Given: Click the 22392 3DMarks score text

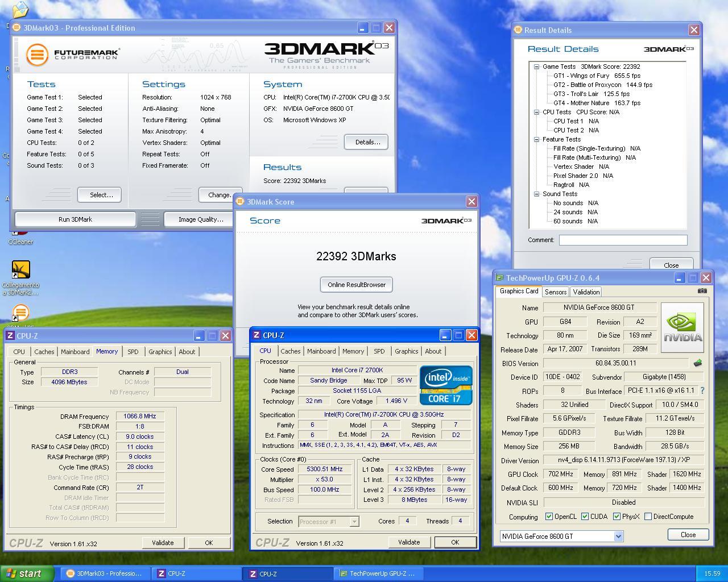Looking at the screenshot, I should pyautogui.click(x=357, y=256).
